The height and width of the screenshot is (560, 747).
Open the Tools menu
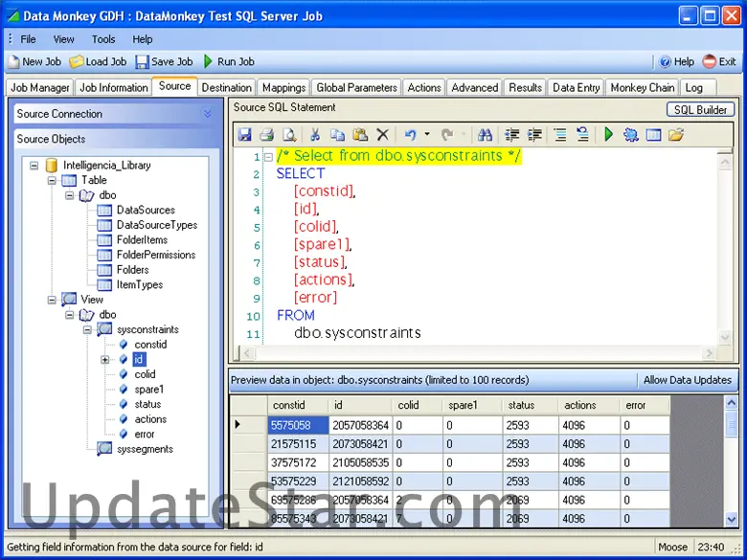(103, 39)
